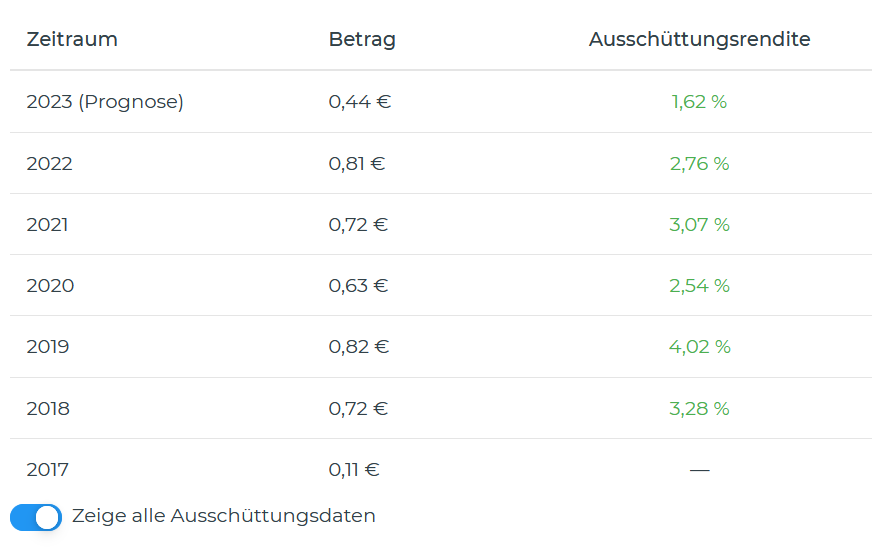Image resolution: width=881 pixels, height=560 pixels.
Task: Click the 0,63 € amount
Action: tap(358, 286)
